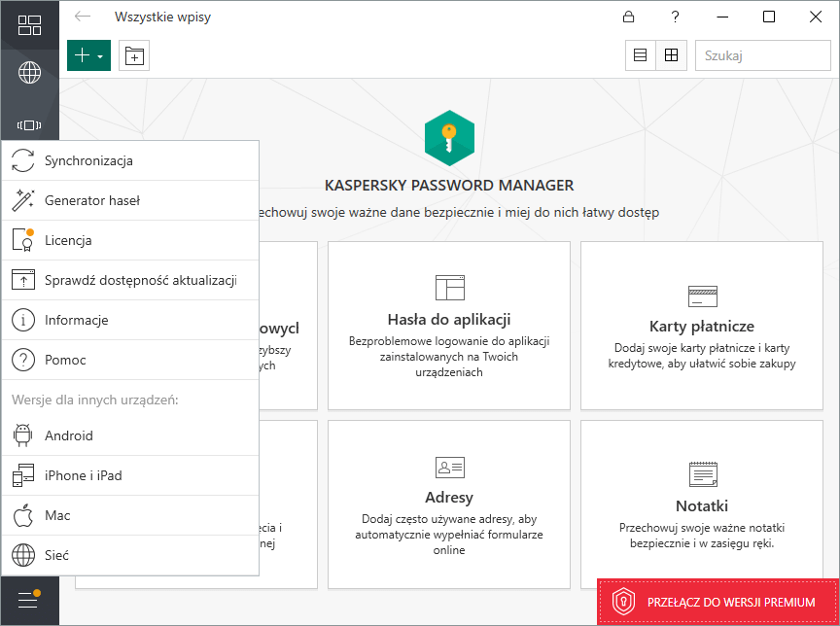This screenshot has width=840, height=626.
Task: Open the all entries grid sidebar icon
Action: (x=29, y=24)
